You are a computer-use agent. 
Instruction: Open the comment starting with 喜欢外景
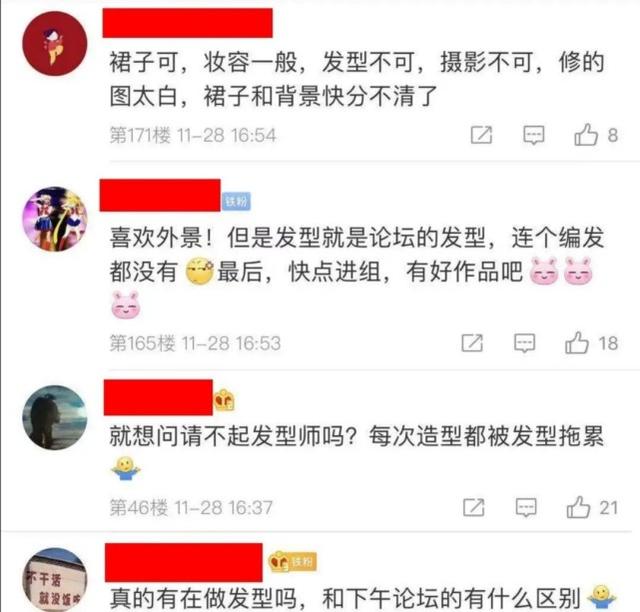coord(357,272)
